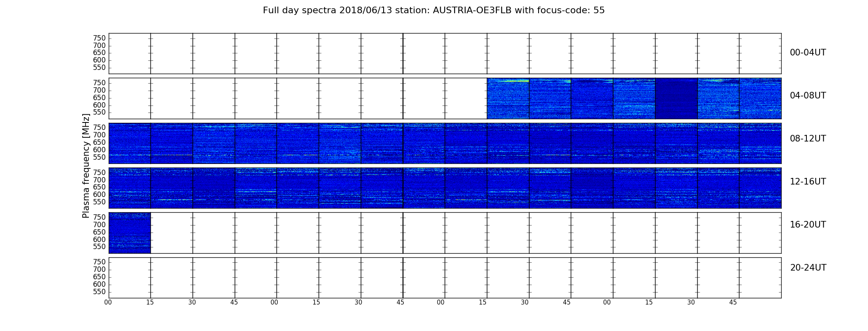
Task: Click the "650" tick label of the 00-04UT row
Action: (99, 53)
